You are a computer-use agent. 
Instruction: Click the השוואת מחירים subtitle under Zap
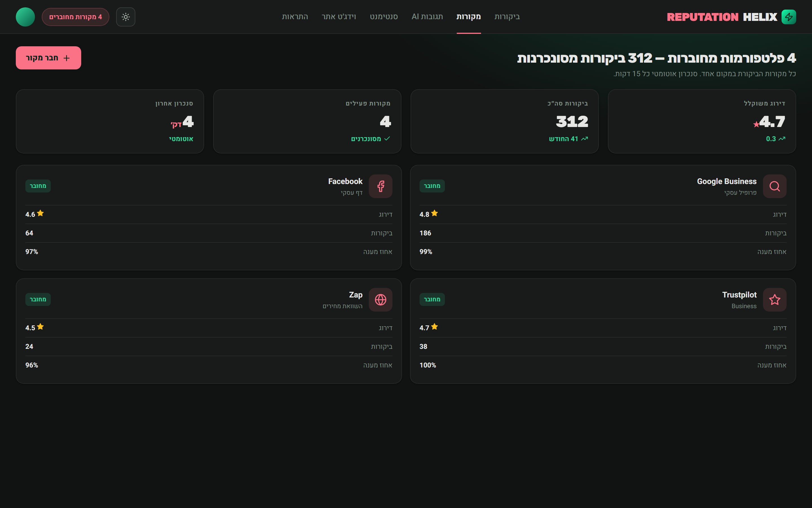point(343,306)
